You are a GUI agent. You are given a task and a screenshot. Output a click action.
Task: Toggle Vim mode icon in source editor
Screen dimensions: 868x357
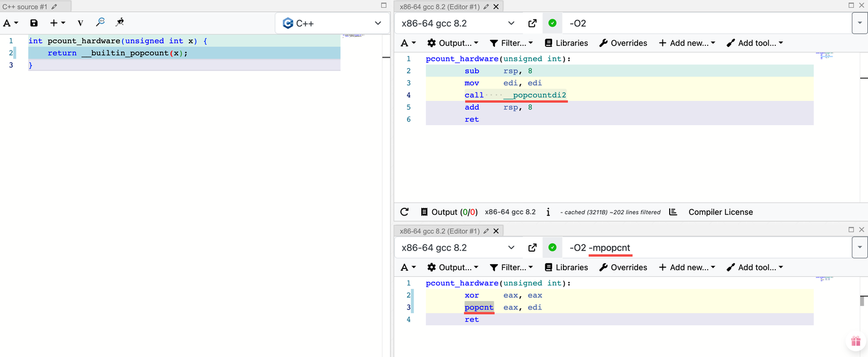[80, 23]
